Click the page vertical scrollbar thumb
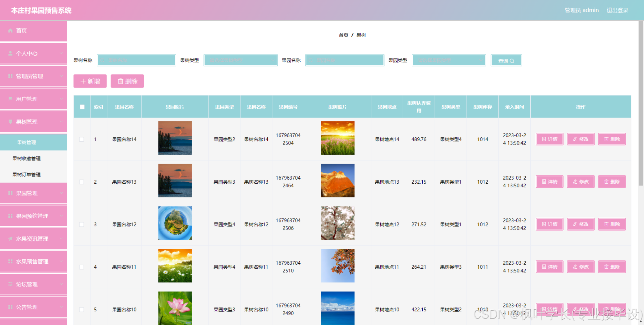Image resolution: width=644 pixels, height=325 pixels. click(x=641, y=103)
